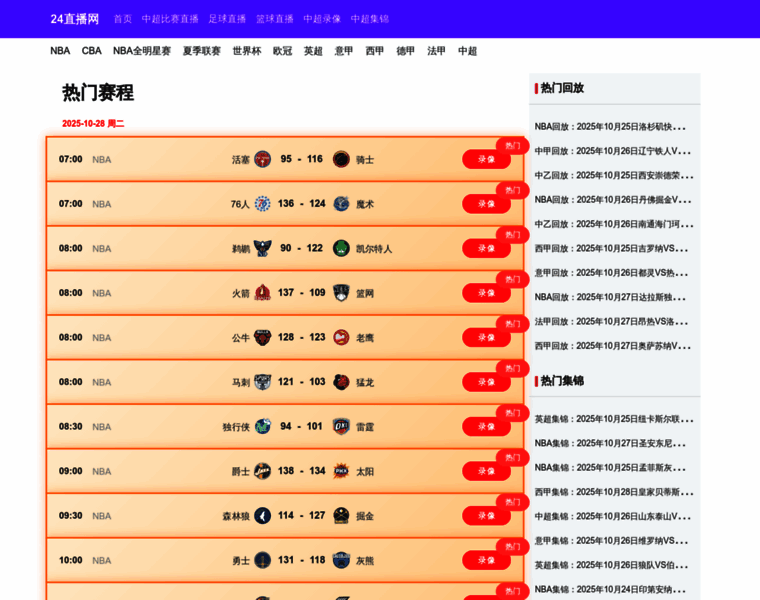Click the Cavaliers (骑士) team logo
Viewport: 760px width, 600px height.
(341, 159)
